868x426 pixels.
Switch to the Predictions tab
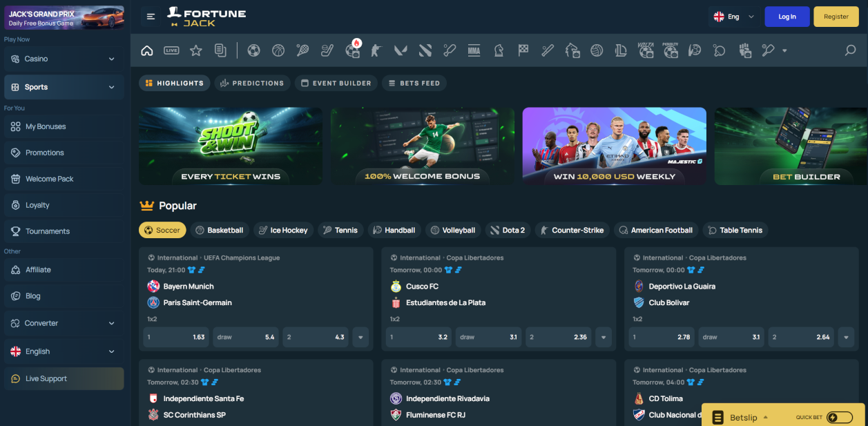[x=252, y=83]
